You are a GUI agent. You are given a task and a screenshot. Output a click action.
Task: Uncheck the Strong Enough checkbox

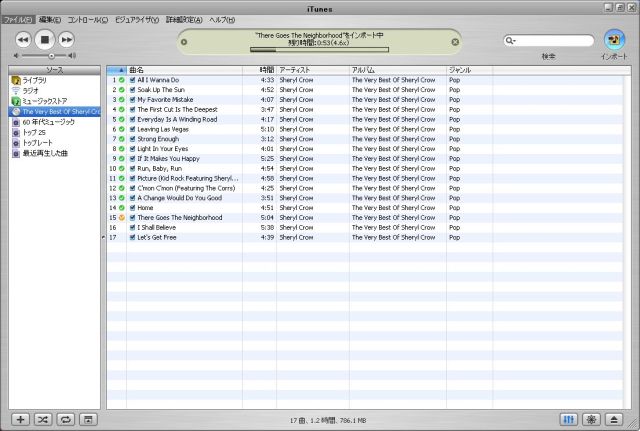click(132, 139)
